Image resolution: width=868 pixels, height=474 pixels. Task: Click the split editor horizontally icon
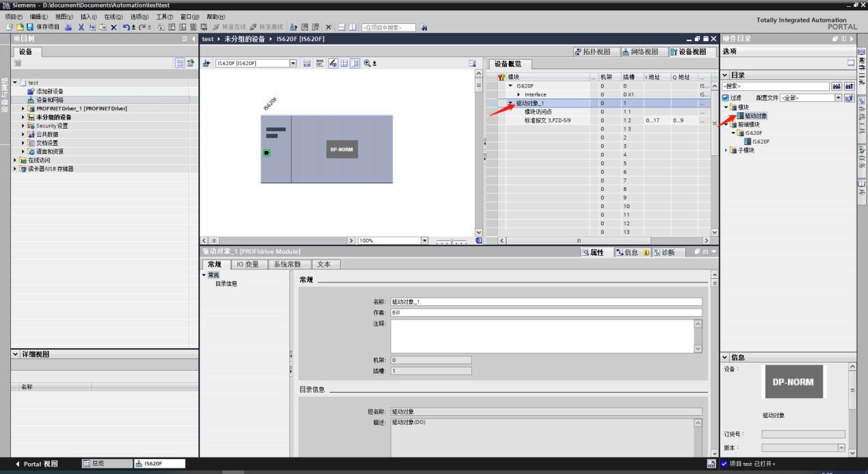tap(341, 27)
